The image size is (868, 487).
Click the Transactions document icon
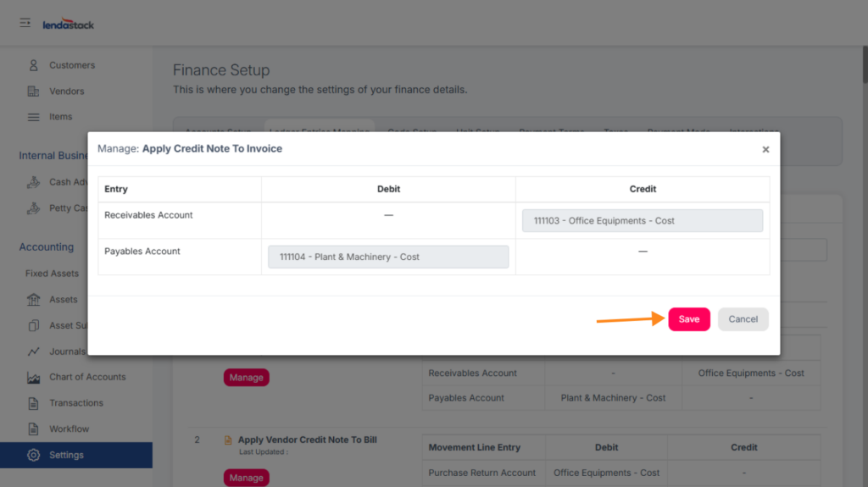click(x=34, y=403)
